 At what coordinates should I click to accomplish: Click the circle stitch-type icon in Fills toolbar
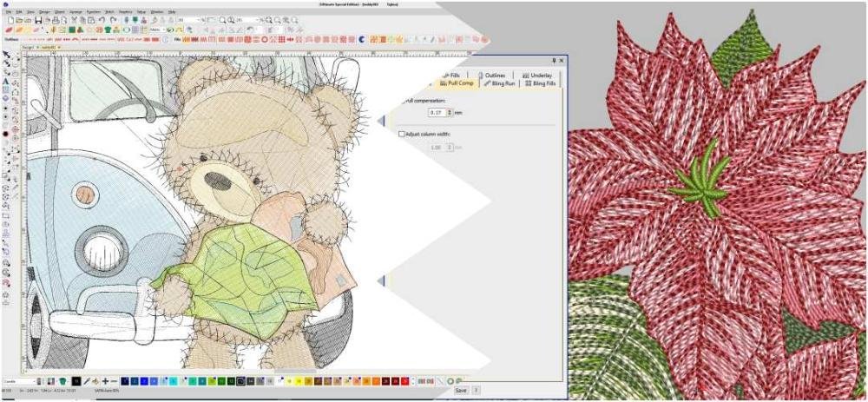265,39
